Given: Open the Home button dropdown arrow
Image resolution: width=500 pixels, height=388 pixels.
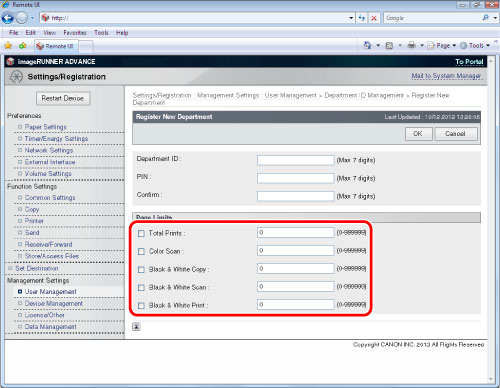Looking at the screenshot, I should click(378, 45).
